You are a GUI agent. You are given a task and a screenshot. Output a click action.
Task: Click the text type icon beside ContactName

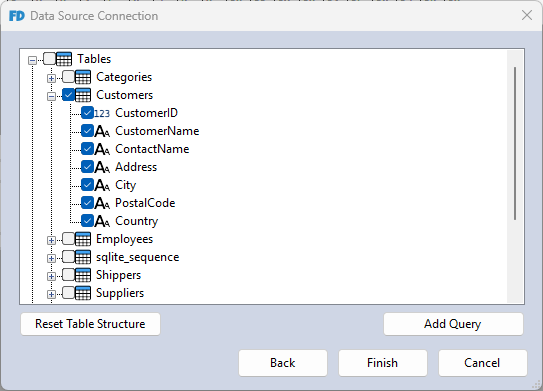[x=102, y=149]
